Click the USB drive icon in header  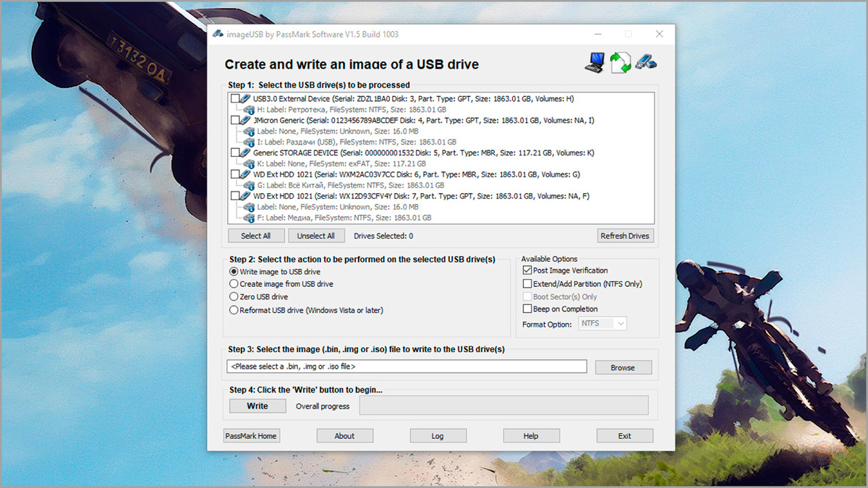pyautogui.click(x=646, y=61)
